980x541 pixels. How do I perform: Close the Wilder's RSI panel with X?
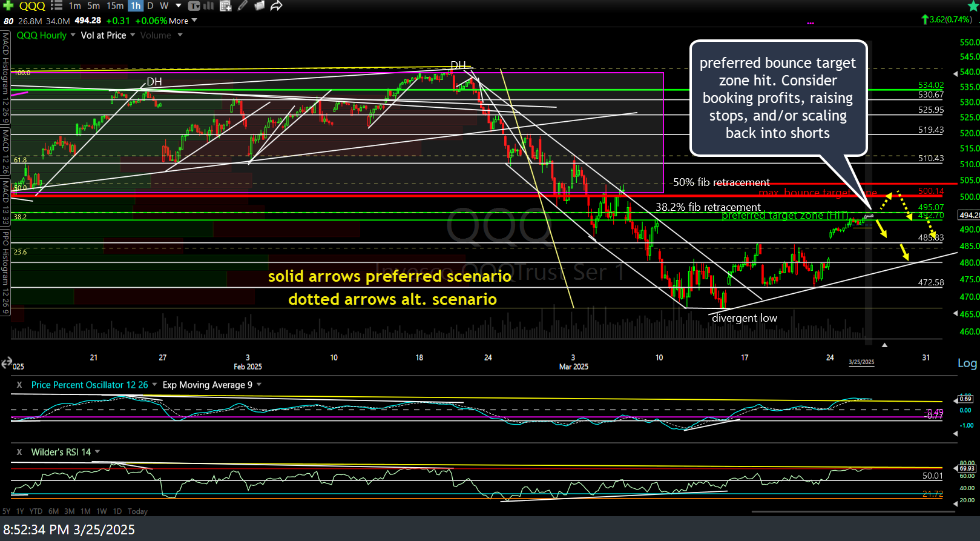(19, 452)
